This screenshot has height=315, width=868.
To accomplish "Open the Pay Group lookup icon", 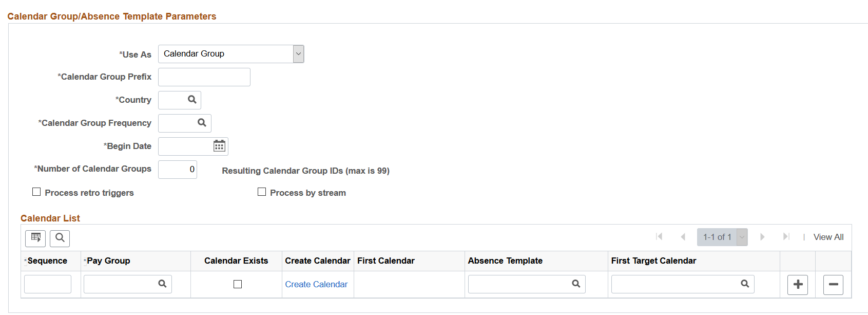I will click(162, 284).
